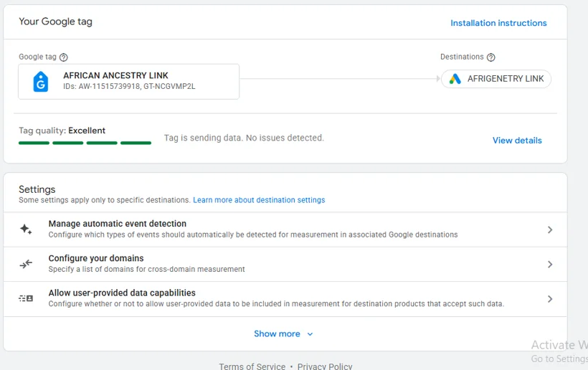Screen dimensions: 588x370
Task: Click the Destinations help icon
Action: click(491, 57)
